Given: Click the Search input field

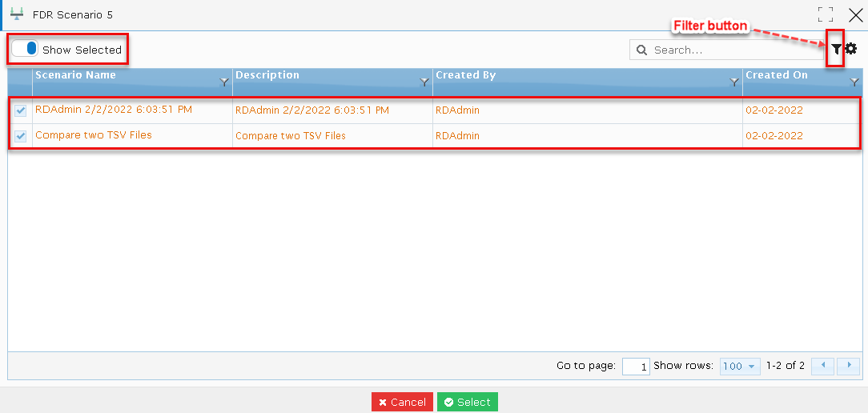Looking at the screenshot, I should click(727, 50).
